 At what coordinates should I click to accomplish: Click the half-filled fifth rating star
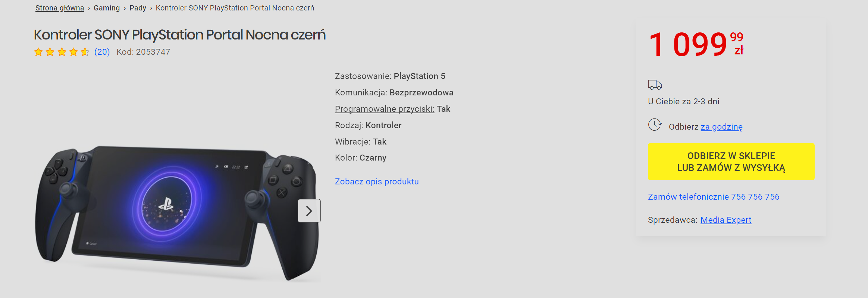(85, 52)
